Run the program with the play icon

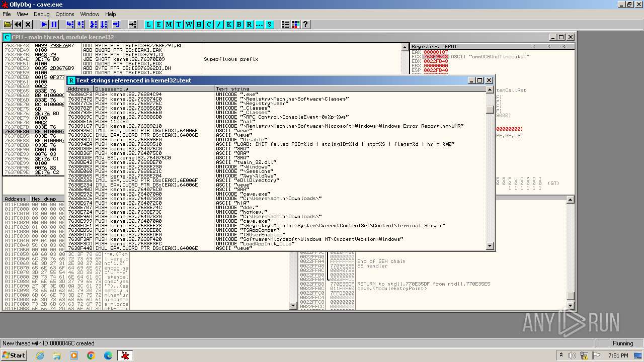(x=44, y=24)
